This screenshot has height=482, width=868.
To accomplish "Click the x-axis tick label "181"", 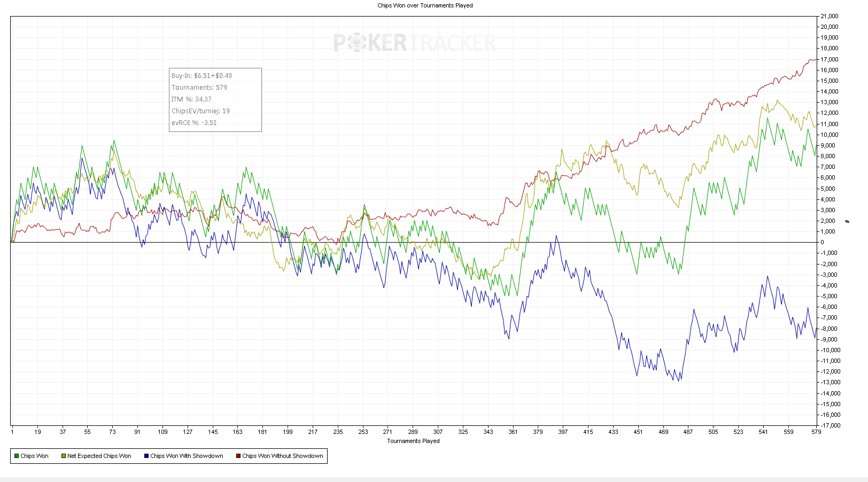I will (x=262, y=432).
